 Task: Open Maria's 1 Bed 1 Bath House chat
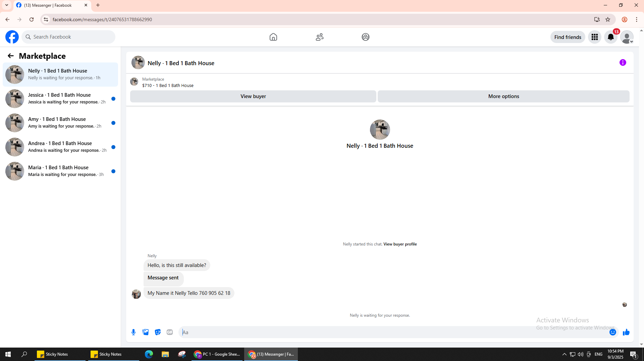coord(60,171)
